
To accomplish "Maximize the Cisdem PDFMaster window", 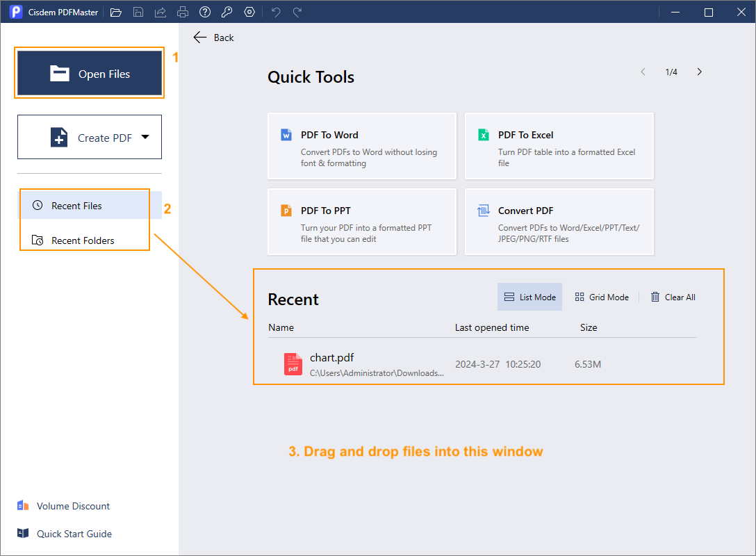I will coord(708,12).
